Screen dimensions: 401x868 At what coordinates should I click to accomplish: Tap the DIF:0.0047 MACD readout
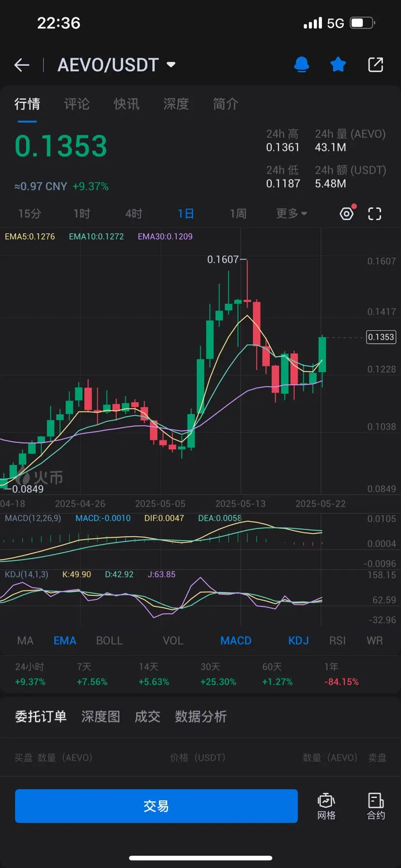tap(164, 518)
